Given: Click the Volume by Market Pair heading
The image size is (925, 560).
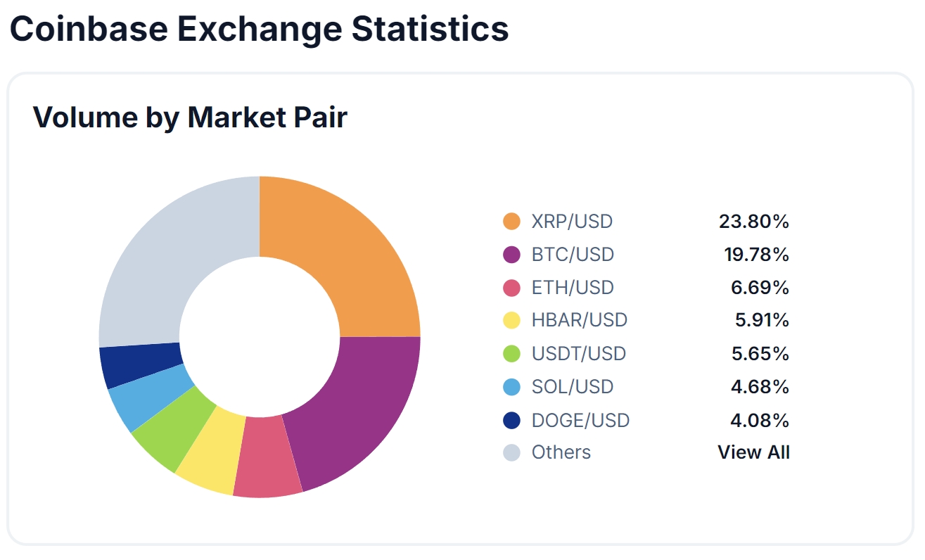Looking at the screenshot, I should (x=191, y=117).
